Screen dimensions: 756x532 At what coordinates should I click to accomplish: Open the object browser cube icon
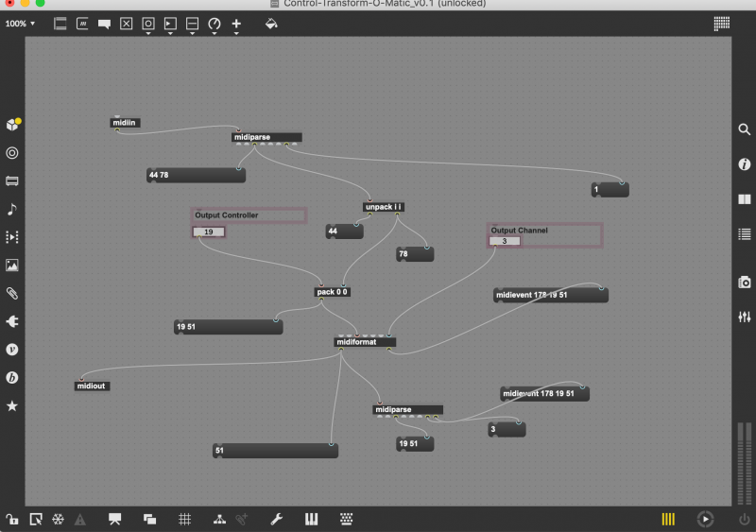12,125
